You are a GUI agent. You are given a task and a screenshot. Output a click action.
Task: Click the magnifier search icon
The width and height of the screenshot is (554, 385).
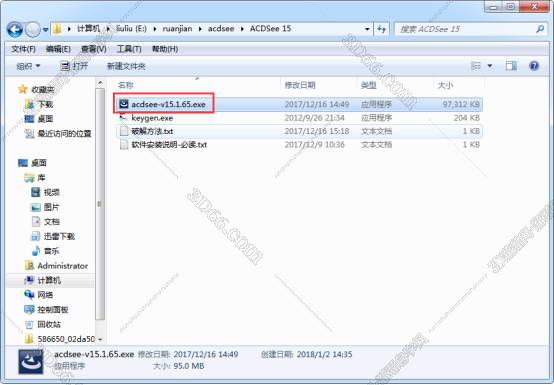540,29
